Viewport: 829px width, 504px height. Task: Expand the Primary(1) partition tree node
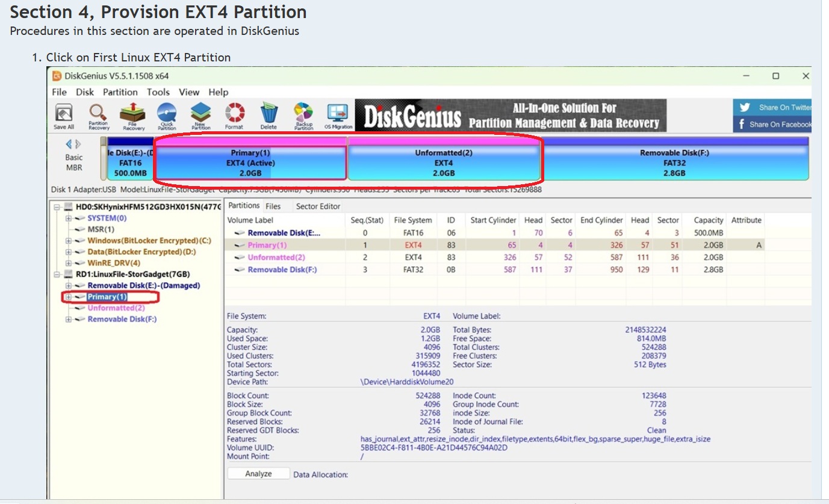coord(69,297)
